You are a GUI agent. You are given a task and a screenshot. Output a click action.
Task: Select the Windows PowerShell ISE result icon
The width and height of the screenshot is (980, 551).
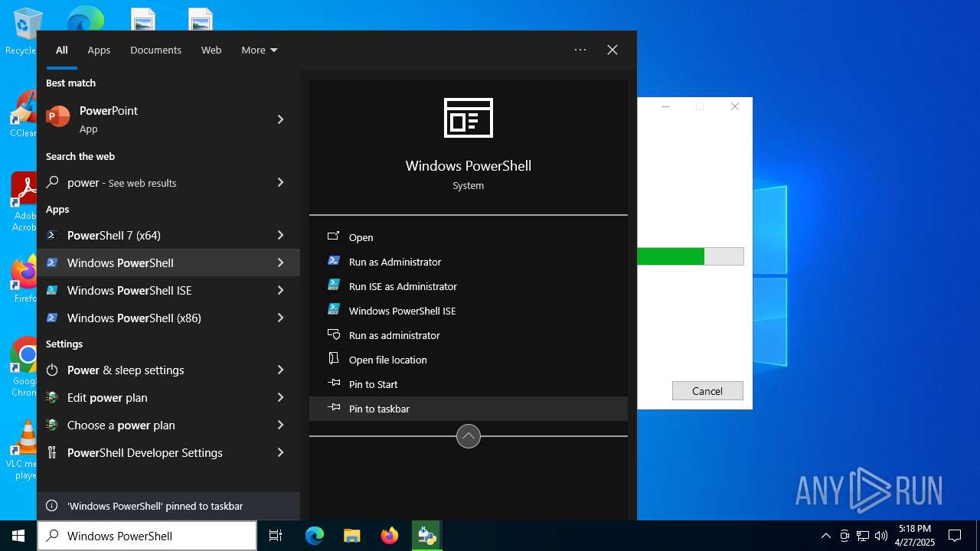[52, 290]
